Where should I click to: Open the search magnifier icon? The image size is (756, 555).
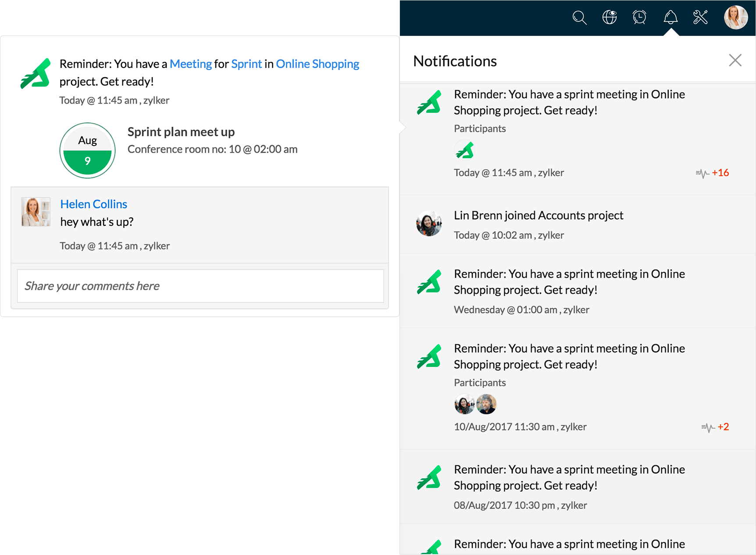click(x=579, y=18)
